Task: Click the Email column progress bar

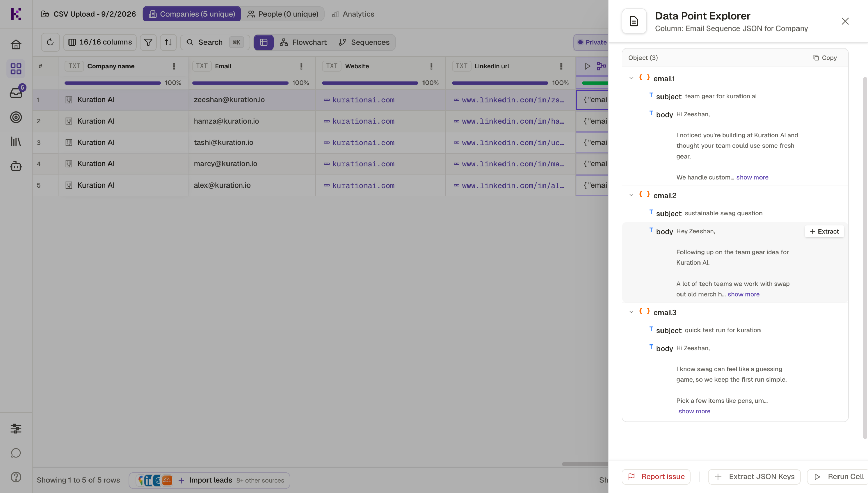Action: (x=240, y=83)
